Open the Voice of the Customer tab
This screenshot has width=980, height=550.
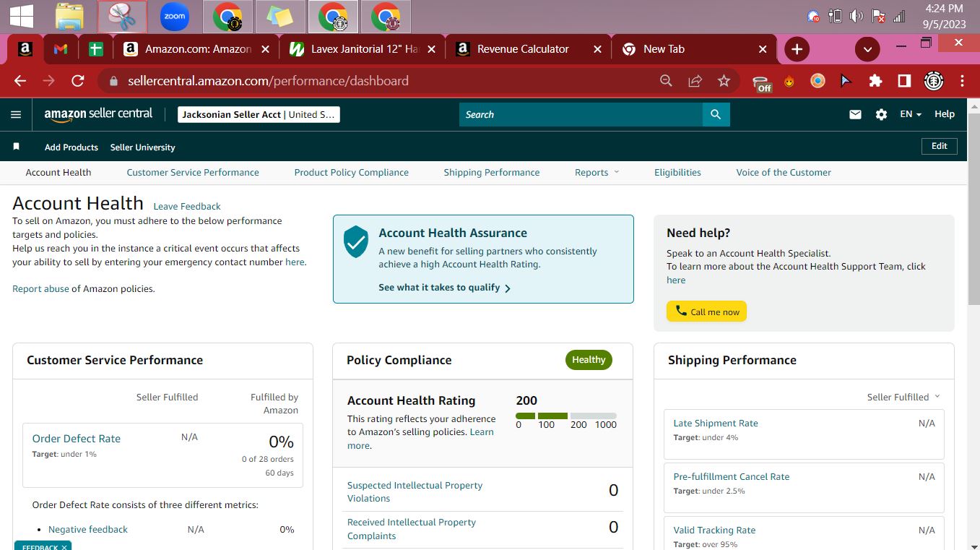coord(784,172)
